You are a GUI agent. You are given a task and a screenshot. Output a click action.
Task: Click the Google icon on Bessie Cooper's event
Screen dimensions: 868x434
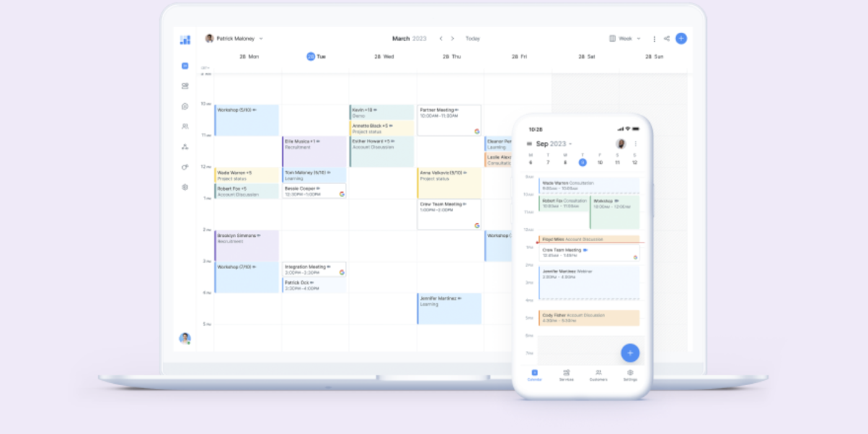click(342, 192)
